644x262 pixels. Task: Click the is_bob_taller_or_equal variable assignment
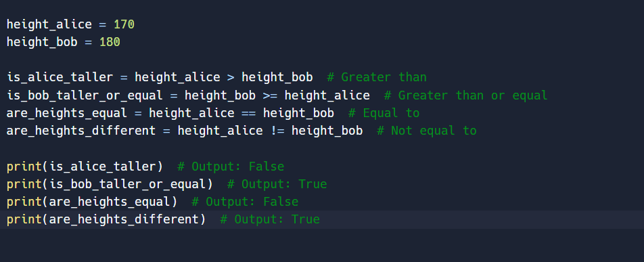point(85,95)
